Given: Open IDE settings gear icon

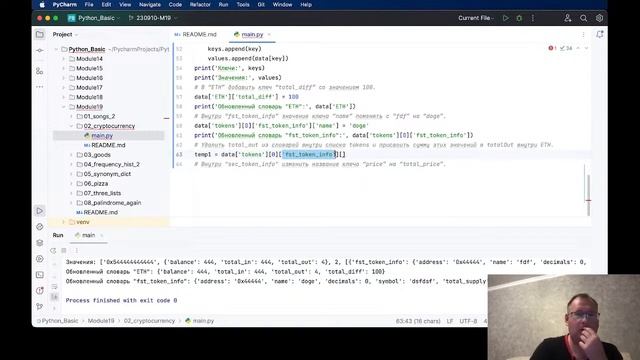Looking at the screenshot, I should tap(599, 18).
